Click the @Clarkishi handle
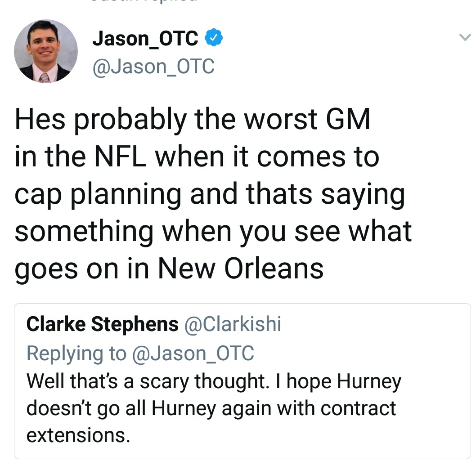The height and width of the screenshot is (470, 476). tap(233, 324)
